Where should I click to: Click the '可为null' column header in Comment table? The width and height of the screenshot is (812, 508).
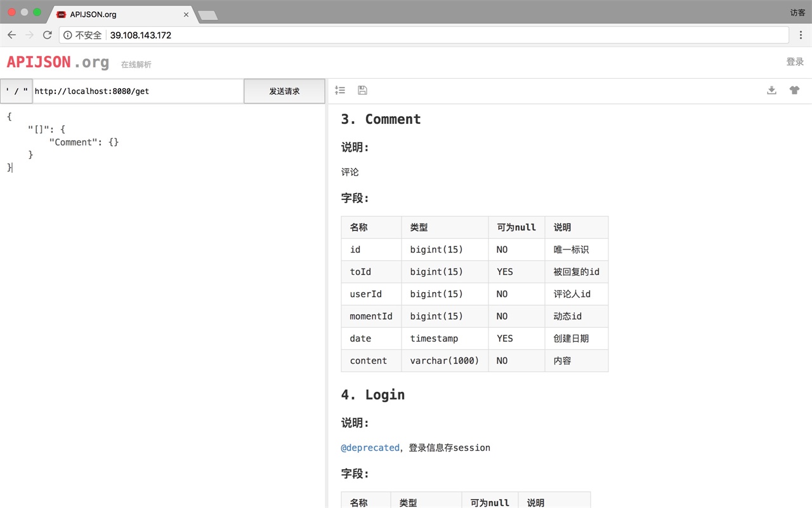pyautogui.click(x=516, y=227)
